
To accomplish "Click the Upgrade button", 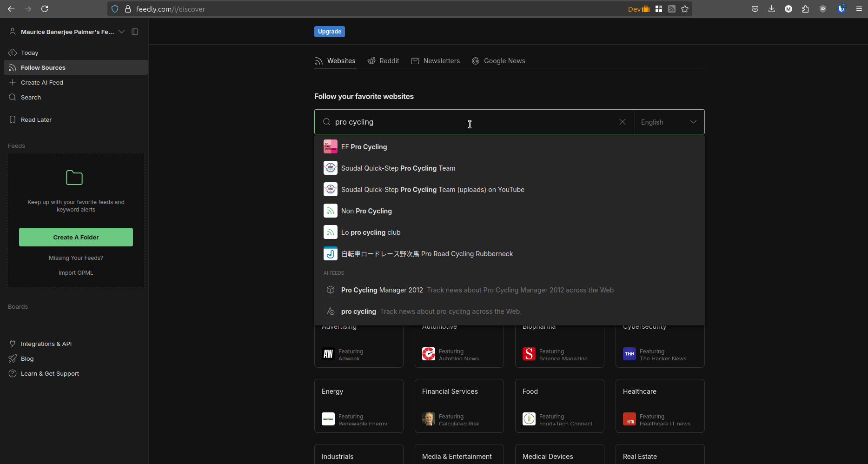I will coord(329,32).
